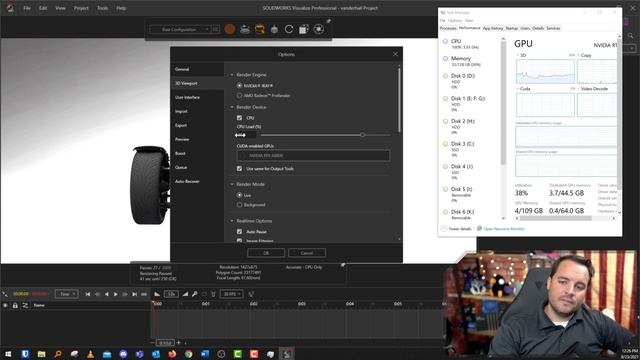Switch to Details tab in Task Manager
640x360 pixels.
tap(538, 28)
